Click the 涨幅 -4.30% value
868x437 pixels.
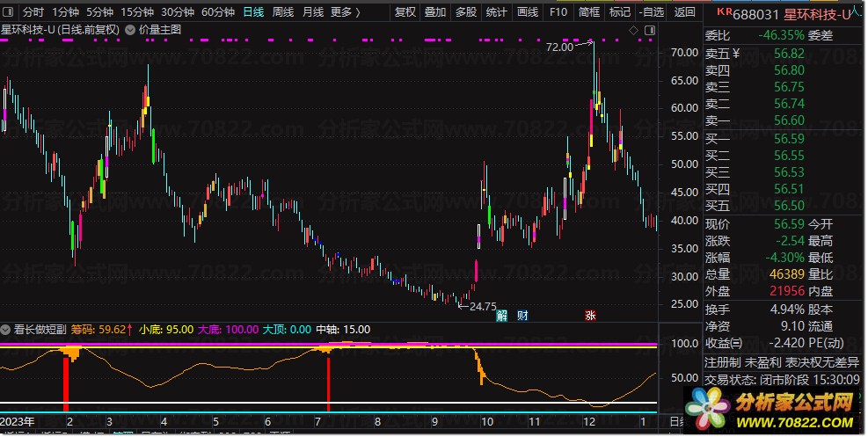[x=785, y=258]
